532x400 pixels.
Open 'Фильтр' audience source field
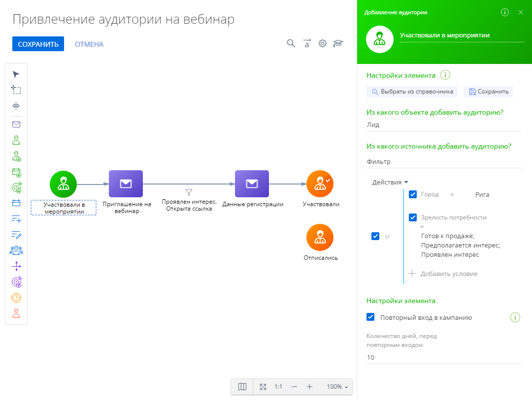click(444, 162)
